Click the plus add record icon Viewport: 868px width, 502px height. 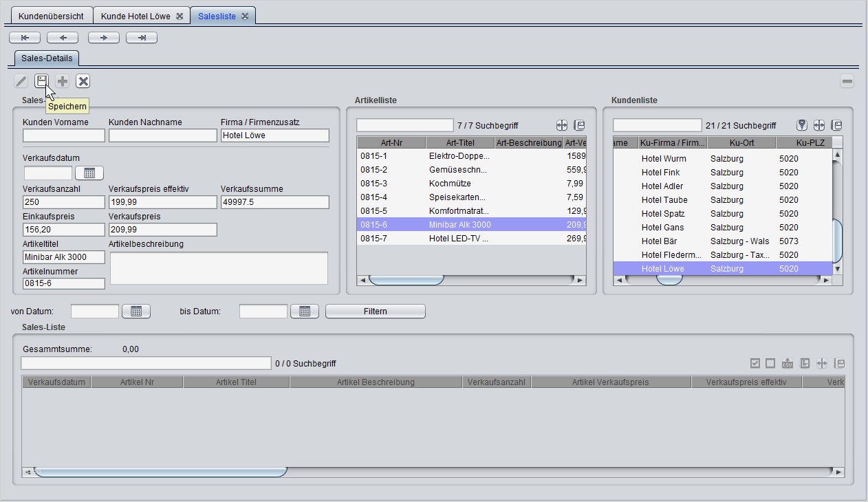(63, 81)
